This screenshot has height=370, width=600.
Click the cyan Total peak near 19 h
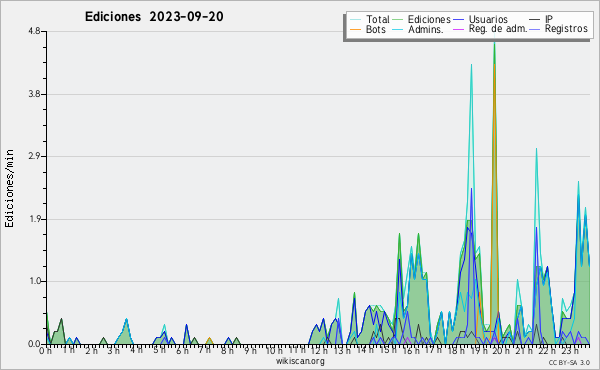471,65
